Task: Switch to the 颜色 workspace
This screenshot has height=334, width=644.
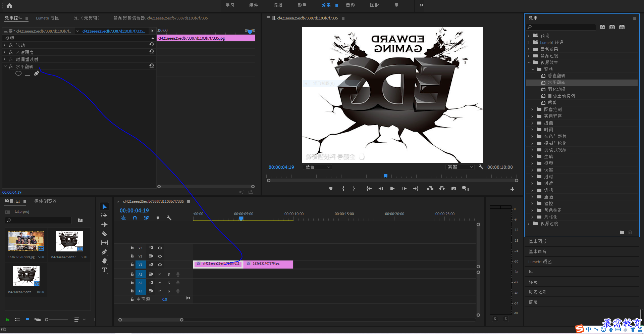Action: pyautogui.click(x=302, y=5)
